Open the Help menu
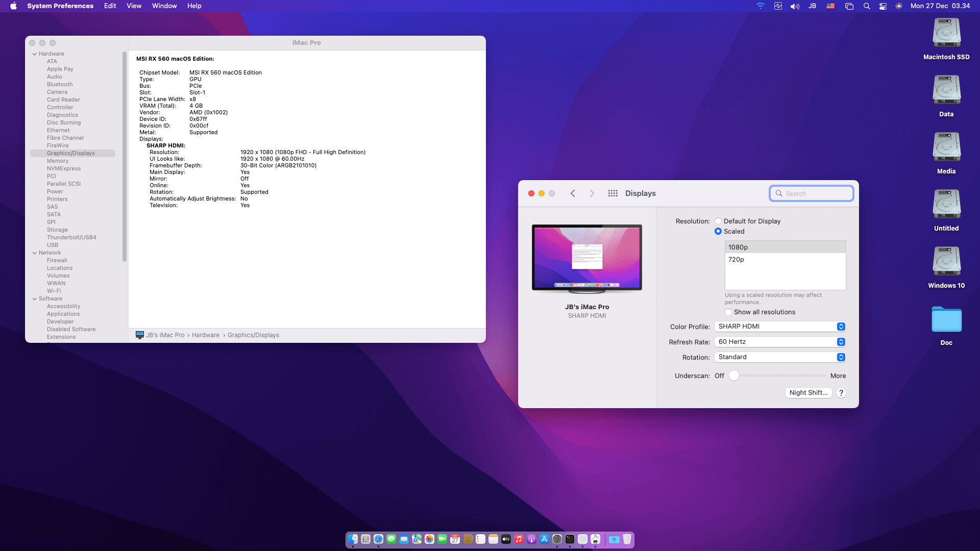 (x=194, y=6)
